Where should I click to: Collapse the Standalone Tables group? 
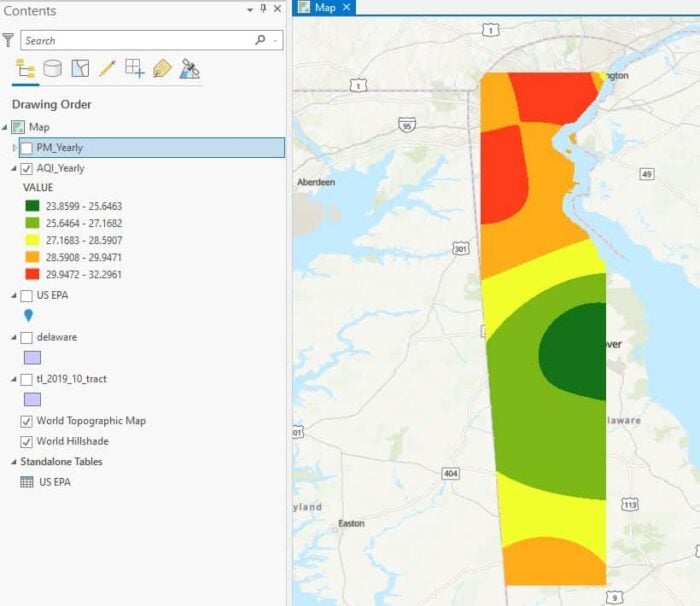(x=14, y=462)
